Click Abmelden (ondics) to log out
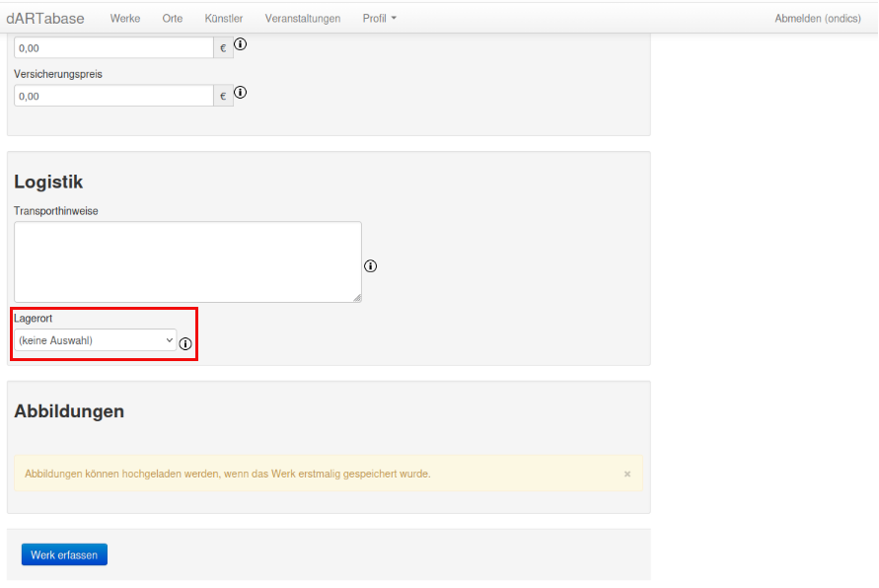Viewport: 879px width, 588px height. pyautogui.click(x=818, y=19)
